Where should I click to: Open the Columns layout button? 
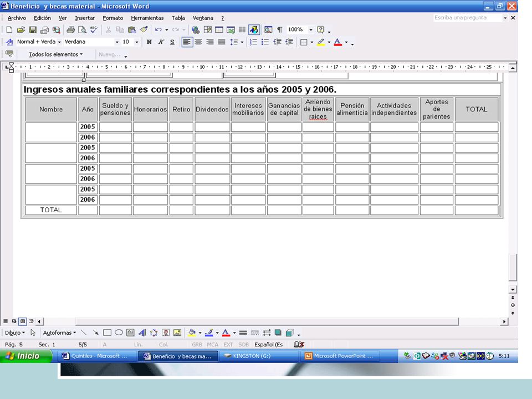[x=242, y=30]
